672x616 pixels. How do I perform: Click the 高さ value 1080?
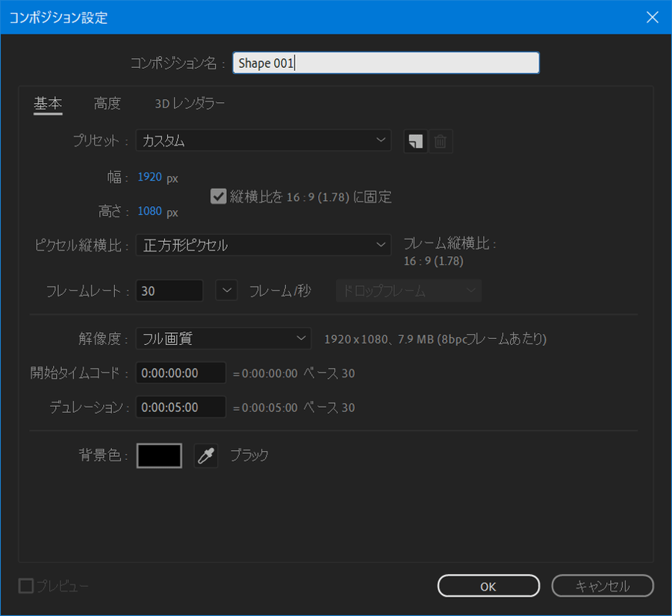[x=149, y=211]
